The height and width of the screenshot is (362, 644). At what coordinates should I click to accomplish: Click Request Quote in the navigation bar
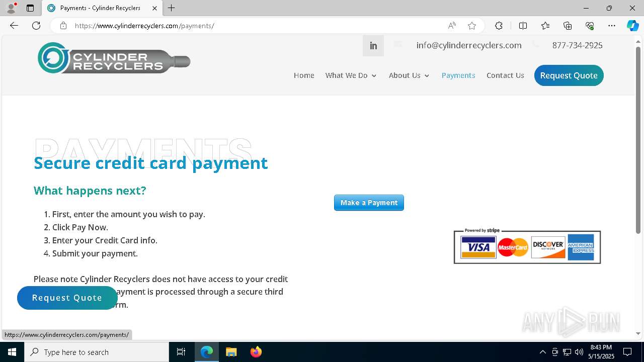pyautogui.click(x=569, y=75)
